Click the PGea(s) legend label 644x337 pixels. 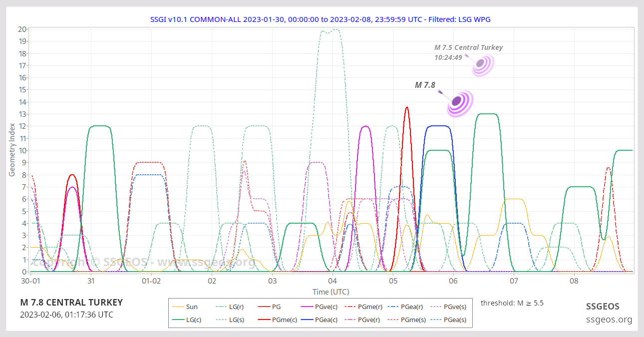coord(454,320)
